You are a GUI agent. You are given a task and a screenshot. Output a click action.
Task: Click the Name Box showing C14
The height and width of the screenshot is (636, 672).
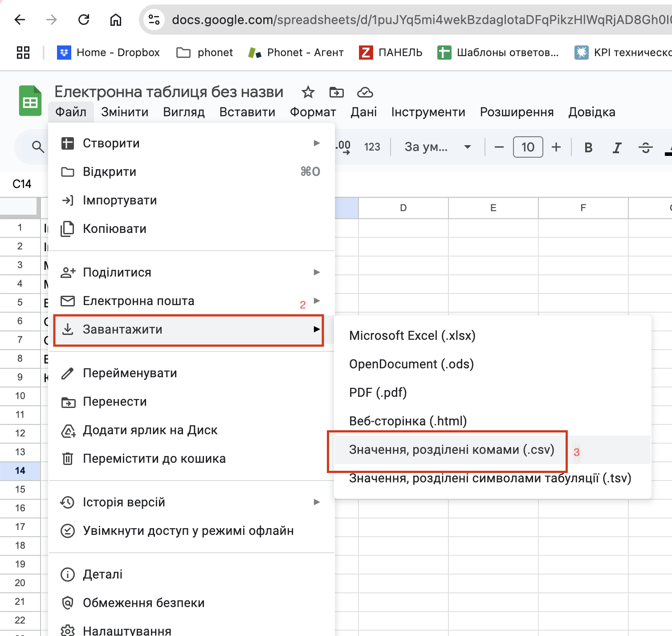click(22, 184)
